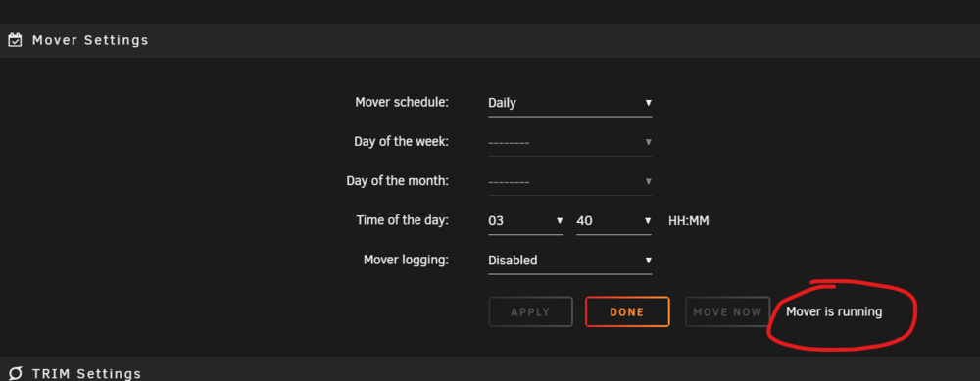Open the Day of the month dropdown
This screenshot has width=980, height=381.
569,182
